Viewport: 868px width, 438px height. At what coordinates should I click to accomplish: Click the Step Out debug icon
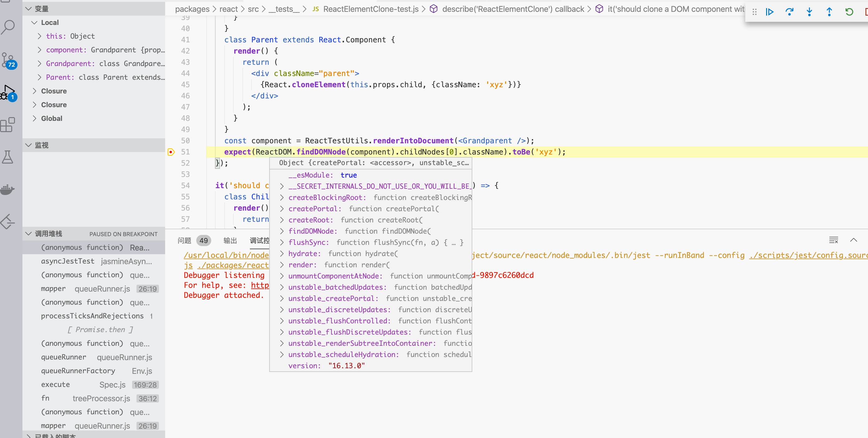[x=829, y=12]
